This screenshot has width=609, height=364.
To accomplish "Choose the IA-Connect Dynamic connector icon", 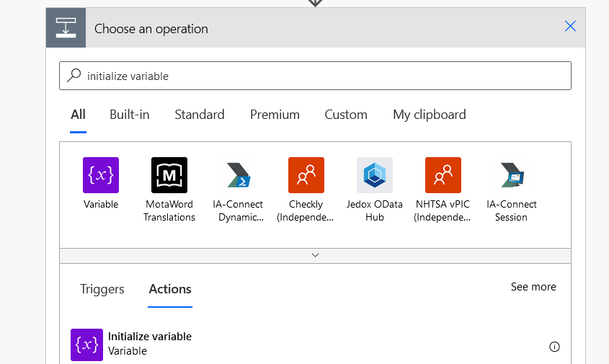I will [x=238, y=175].
